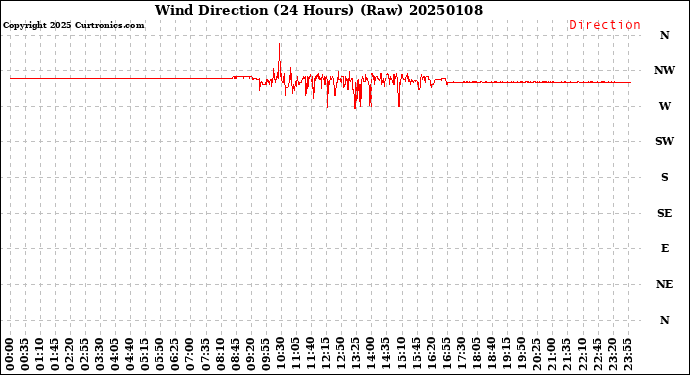
Task: Click the '09:55' time axis label
Action: [x=265, y=354]
